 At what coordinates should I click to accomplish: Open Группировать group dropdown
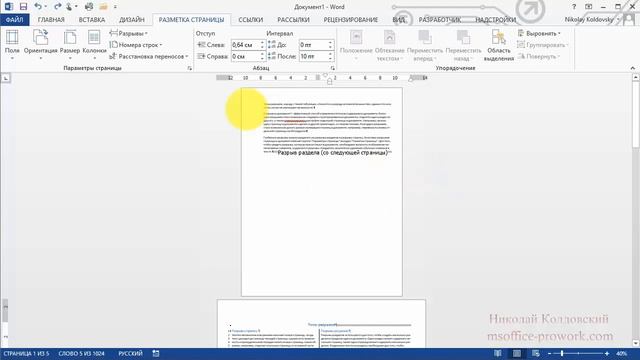point(542,45)
